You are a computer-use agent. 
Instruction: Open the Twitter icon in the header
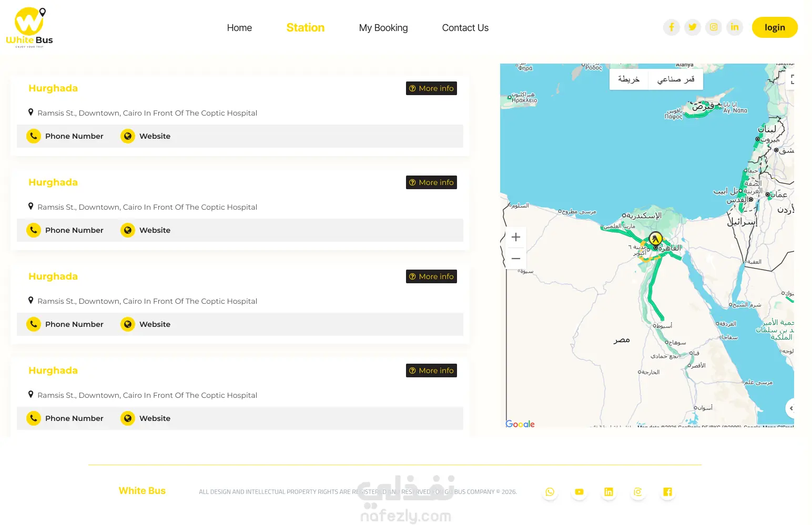click(693, 27)
